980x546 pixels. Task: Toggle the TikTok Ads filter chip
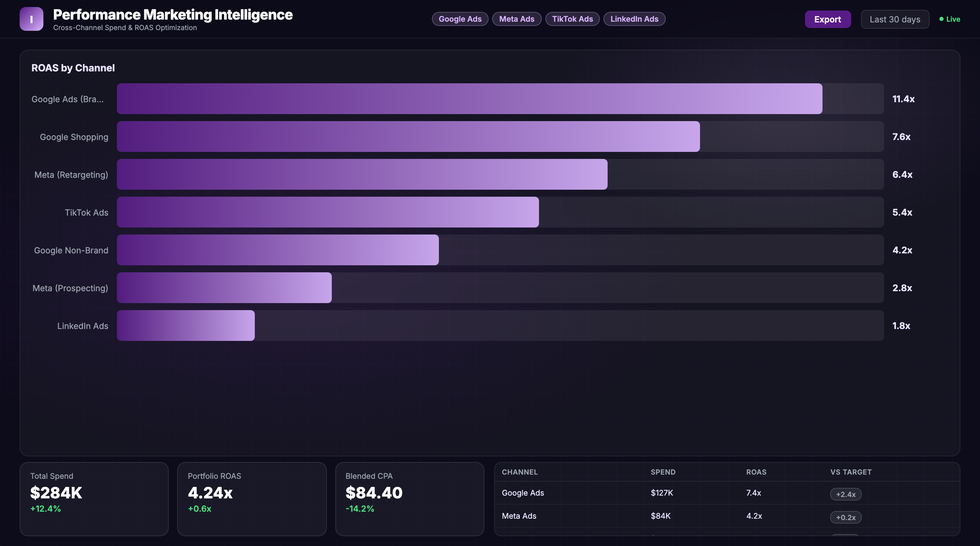click(x=572, y=19)
